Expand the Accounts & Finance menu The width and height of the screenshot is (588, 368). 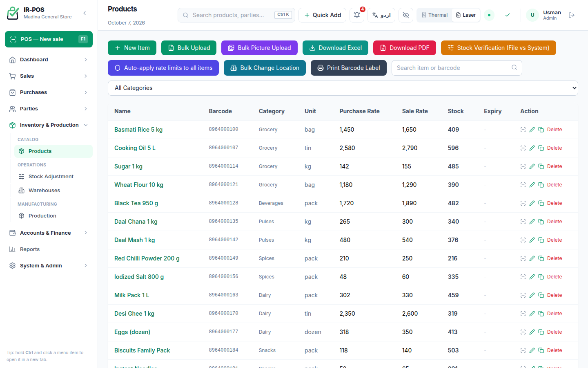click(x=49, y=233)
